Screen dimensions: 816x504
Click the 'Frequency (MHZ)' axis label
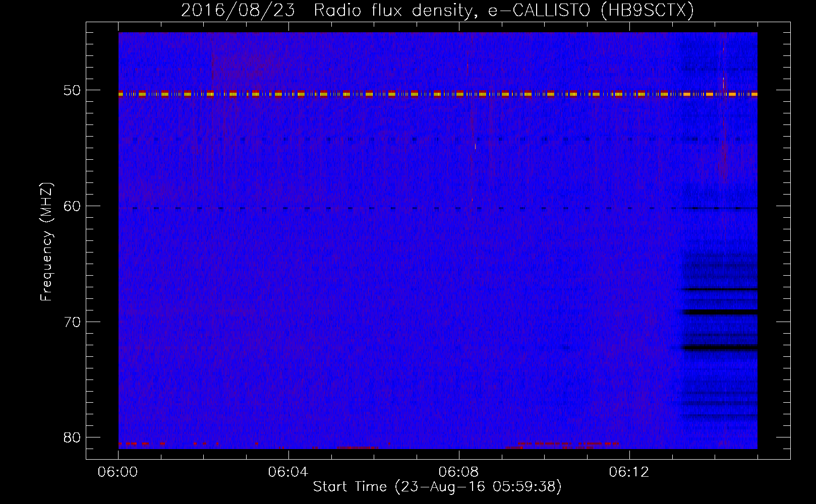46,242
